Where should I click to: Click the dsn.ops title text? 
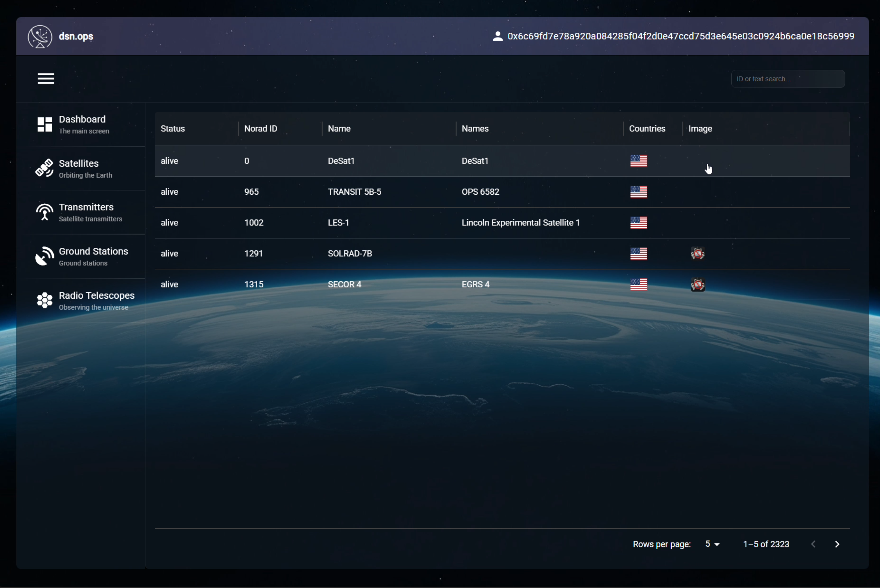tap(76, 36)
